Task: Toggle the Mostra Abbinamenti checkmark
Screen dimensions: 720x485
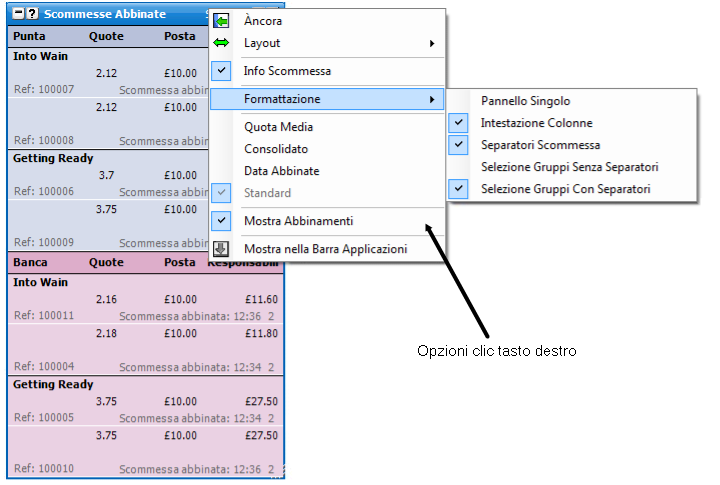Action: (x=221, y=220)
